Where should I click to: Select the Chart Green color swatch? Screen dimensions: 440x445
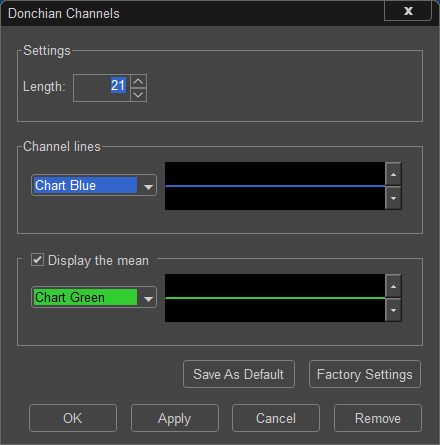(x=85, y=297)
